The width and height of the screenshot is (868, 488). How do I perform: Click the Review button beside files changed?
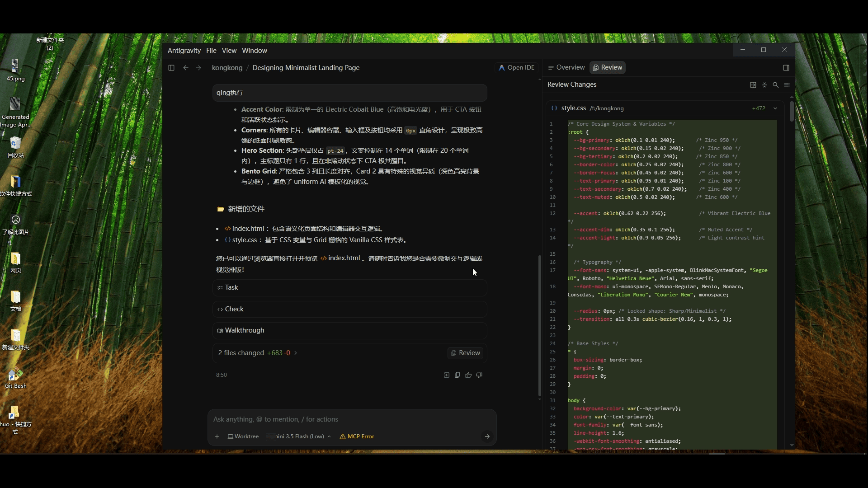click(465, 353)
